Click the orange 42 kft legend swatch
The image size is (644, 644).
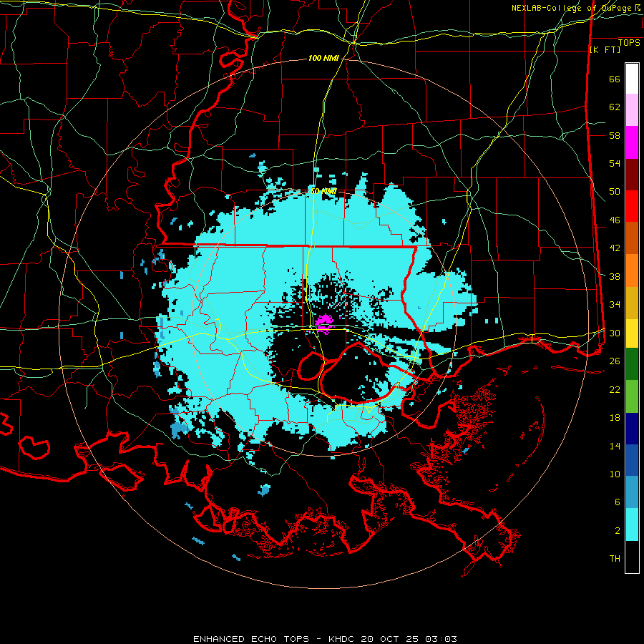tap(632, 270)
